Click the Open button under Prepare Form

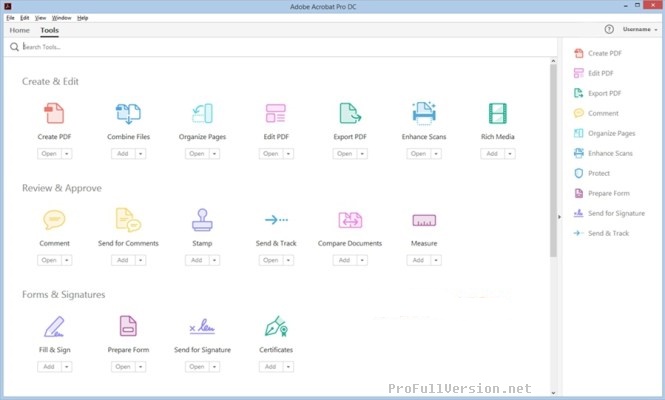point(123,366)
